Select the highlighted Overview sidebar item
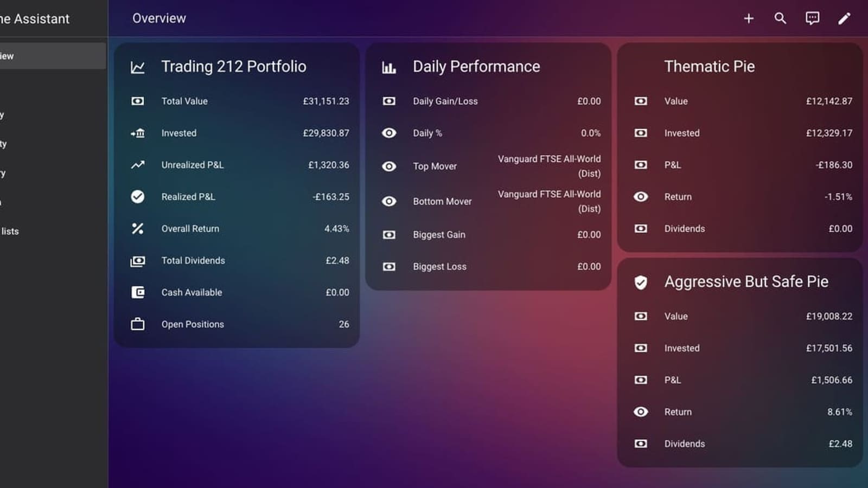868x488 pixels. pos(53,56)
